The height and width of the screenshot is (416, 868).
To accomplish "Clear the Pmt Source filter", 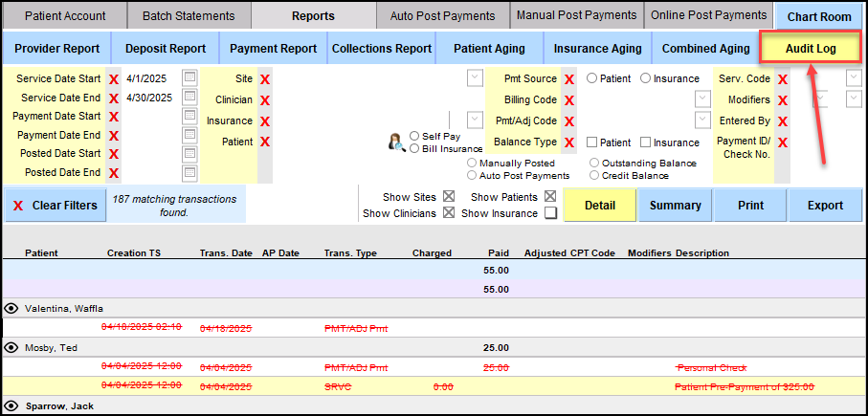I will (x=569, y=79).
